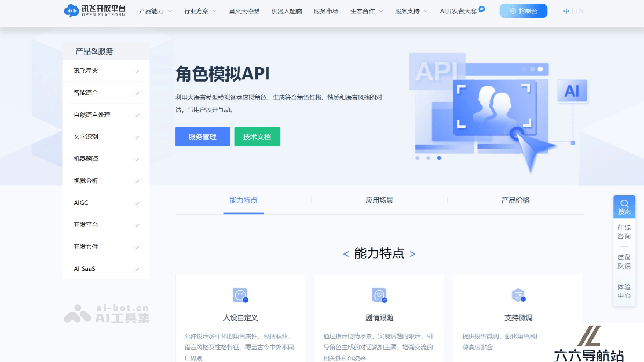
Task: Switch language to 中
Action: pos(566,11)
